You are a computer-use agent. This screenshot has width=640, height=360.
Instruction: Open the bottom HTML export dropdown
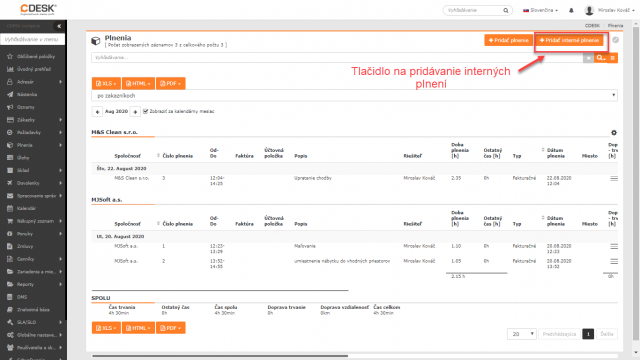(x=138, y=328)
